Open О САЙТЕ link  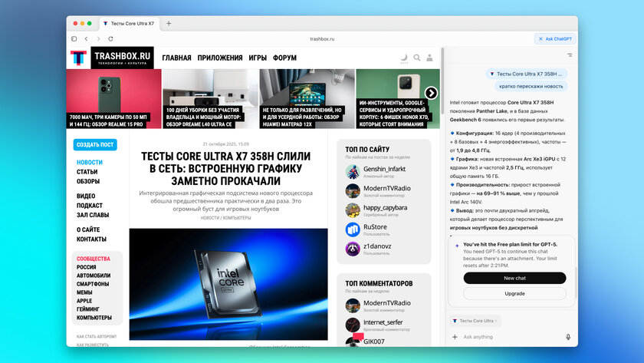[88, 229]
